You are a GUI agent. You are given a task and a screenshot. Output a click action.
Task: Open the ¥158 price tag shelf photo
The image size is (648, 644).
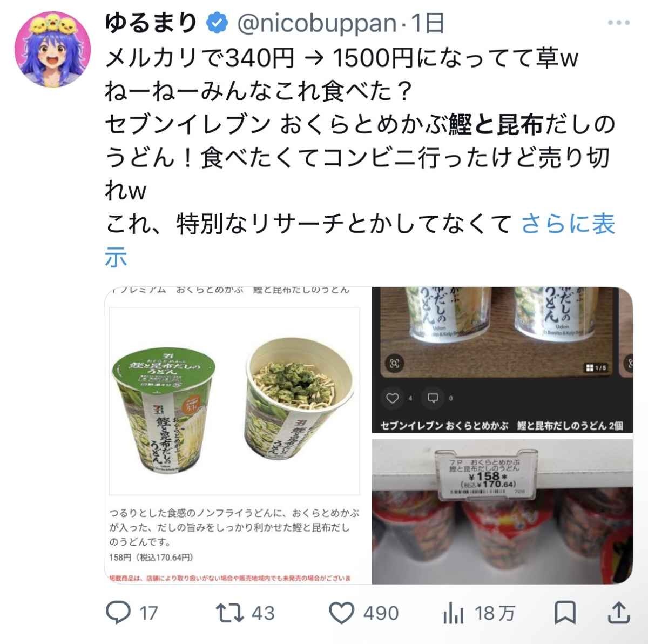click(502, 512)
